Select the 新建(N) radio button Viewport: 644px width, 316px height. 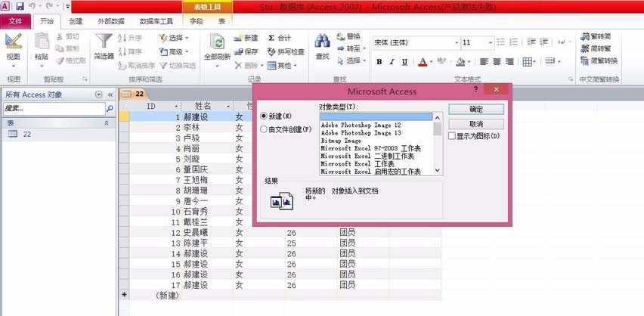point(264,116)
